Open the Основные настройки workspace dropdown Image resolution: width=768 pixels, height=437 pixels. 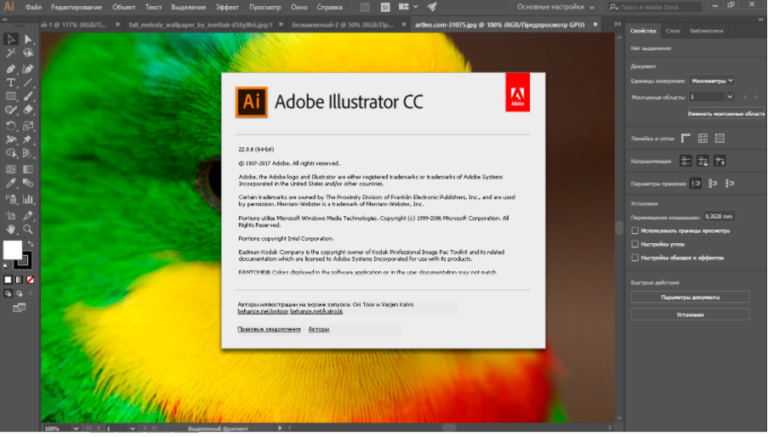pos(555,7)
